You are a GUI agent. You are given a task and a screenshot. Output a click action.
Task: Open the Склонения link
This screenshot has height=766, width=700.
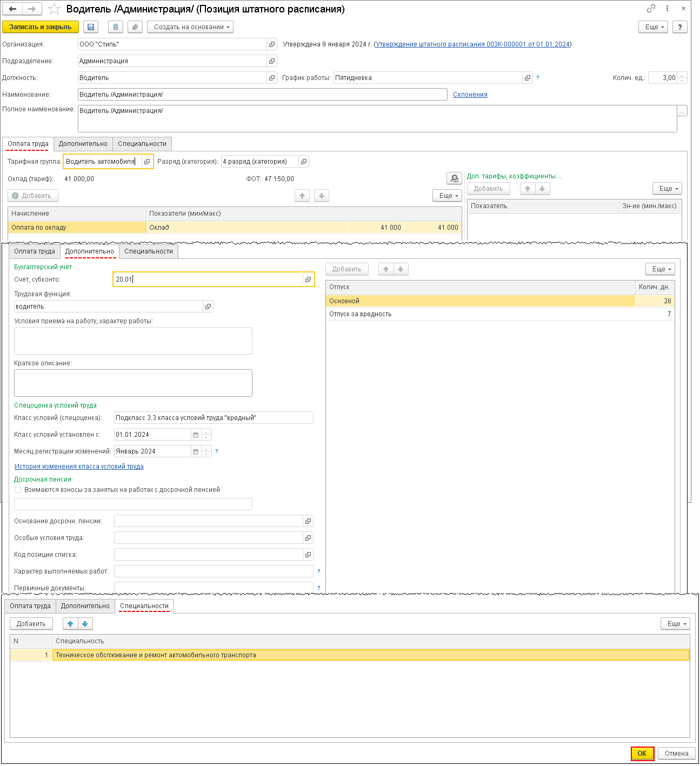470,95
